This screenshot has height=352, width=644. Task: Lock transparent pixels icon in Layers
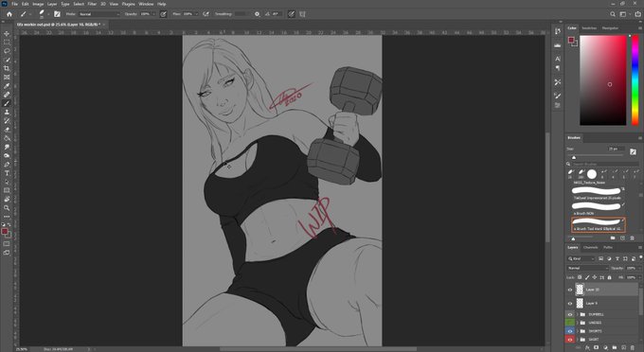pos(580,278)
